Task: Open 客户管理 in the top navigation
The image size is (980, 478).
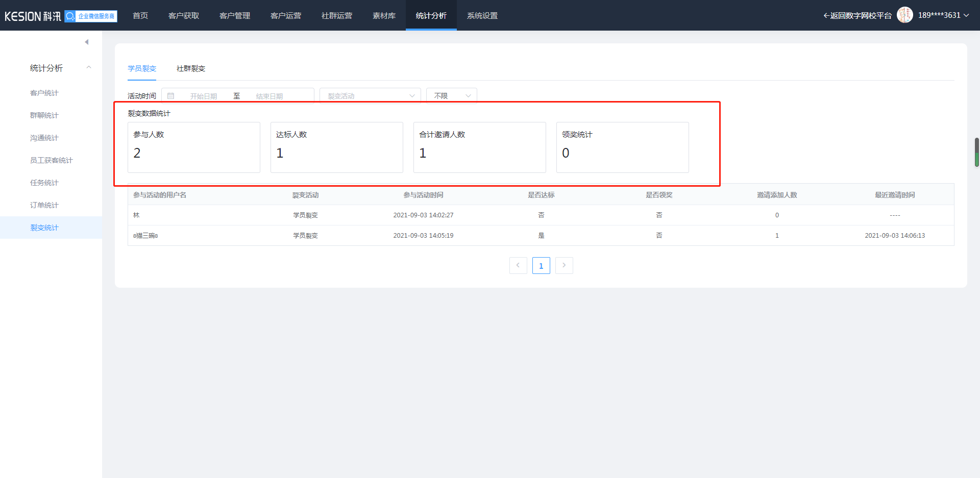Action: click(235, 16)
